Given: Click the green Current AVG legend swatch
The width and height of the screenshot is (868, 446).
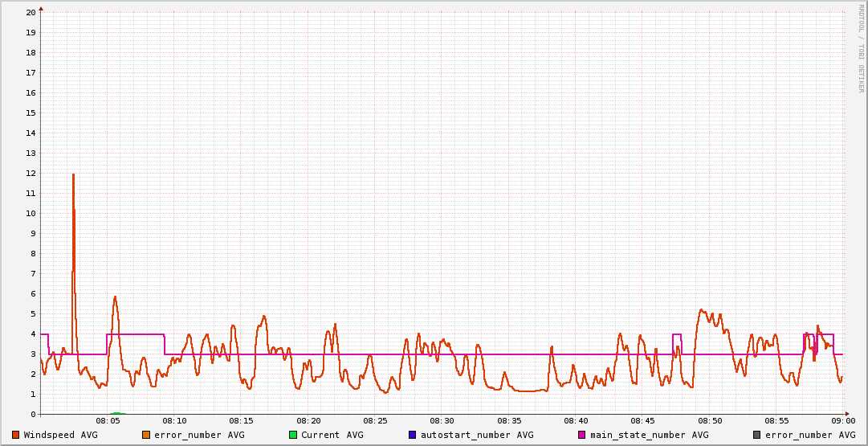Looking at the screenshot, I should (293, 435).
